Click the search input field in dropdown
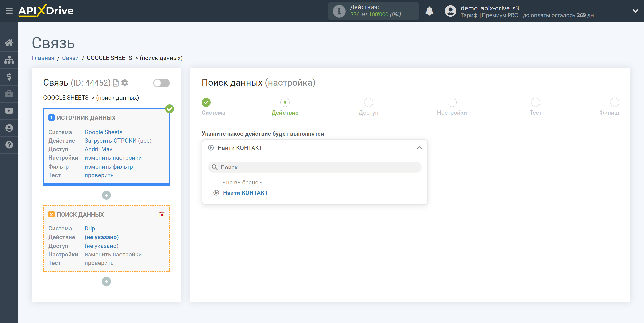The image size is (644, 323). pos(315,167)
